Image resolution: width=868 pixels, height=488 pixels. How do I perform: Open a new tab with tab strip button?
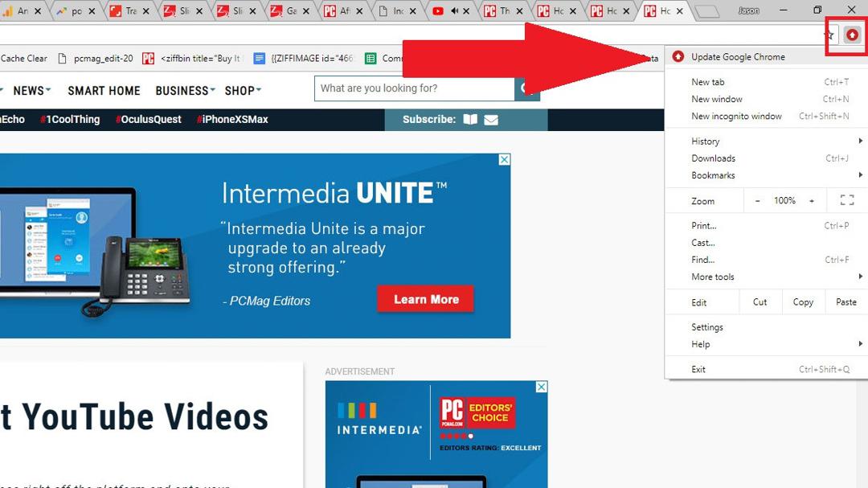pyautogui.click(x=707, y=11)
